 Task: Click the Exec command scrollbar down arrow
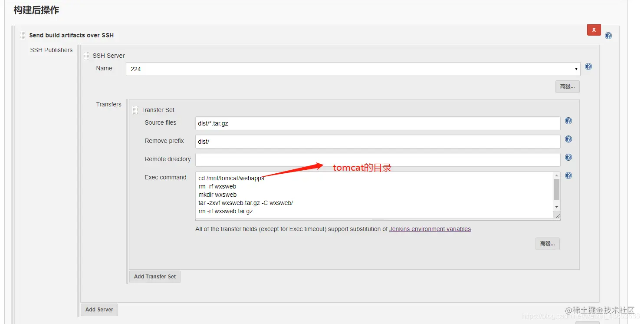[x=556, y=207]
